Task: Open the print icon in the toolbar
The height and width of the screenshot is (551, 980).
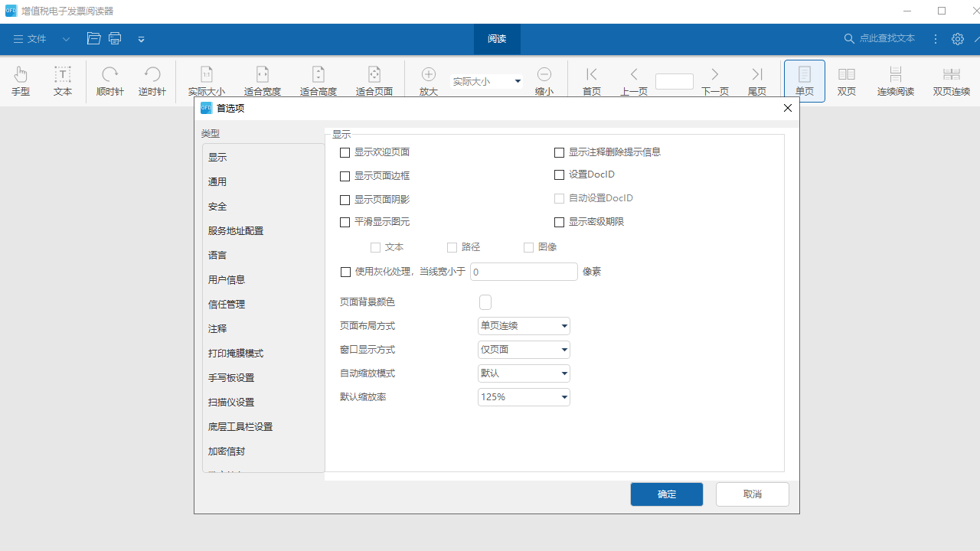Action: click(115, 38)
